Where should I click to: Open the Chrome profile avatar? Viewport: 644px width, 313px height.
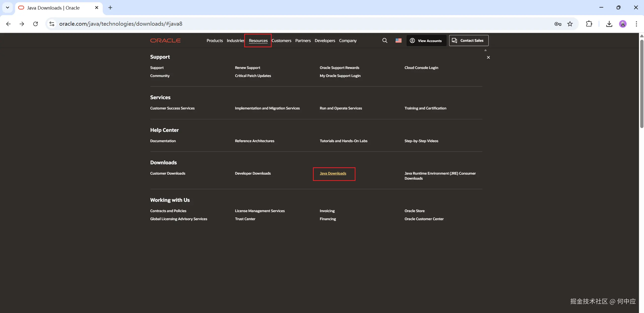[623, 24]
